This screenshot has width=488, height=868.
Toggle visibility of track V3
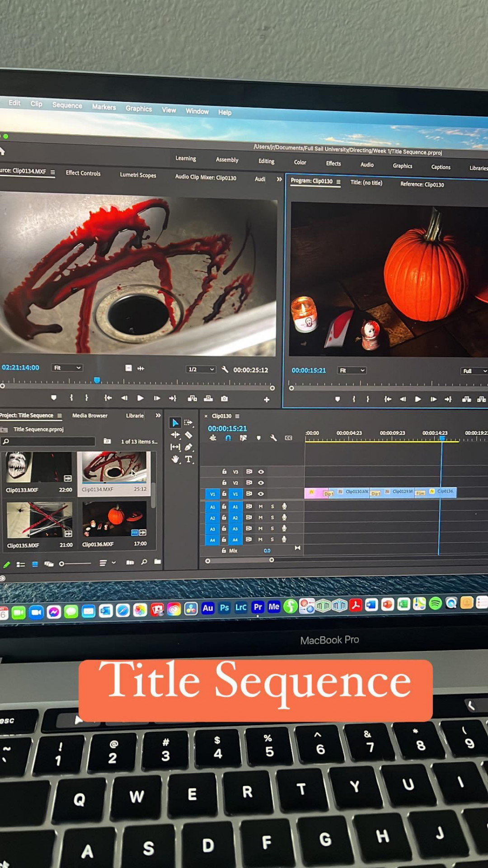click(x=261, y=472)
